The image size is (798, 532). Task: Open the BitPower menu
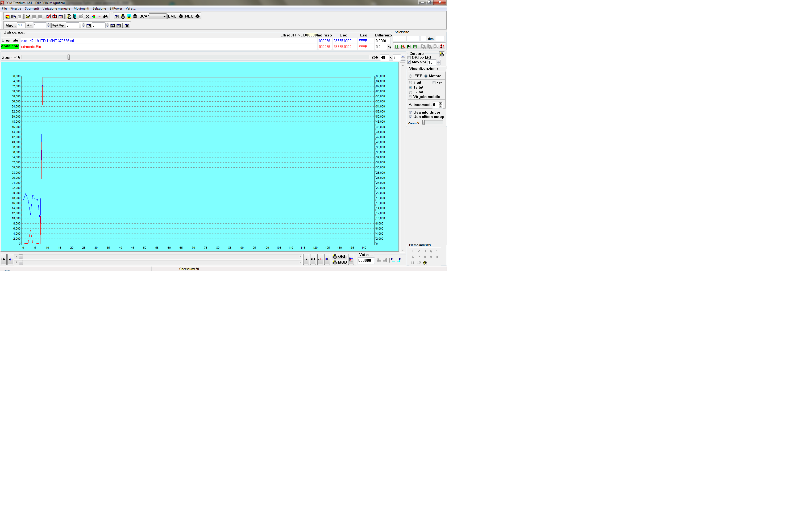click(116, 9)
